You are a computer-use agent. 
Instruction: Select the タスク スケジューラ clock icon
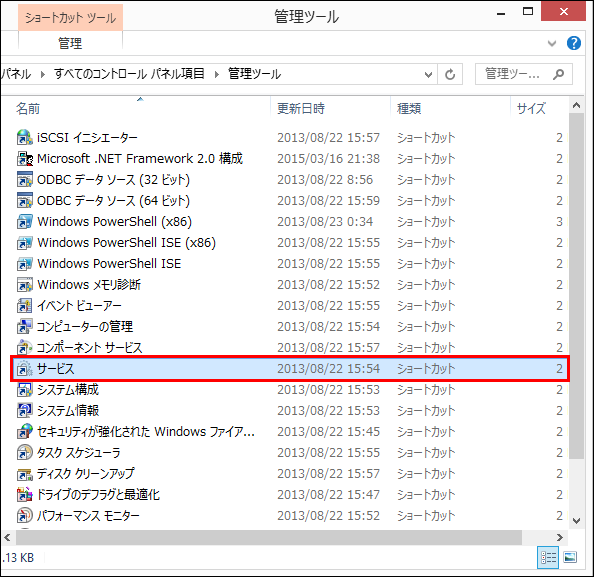(x=25, y=452)
